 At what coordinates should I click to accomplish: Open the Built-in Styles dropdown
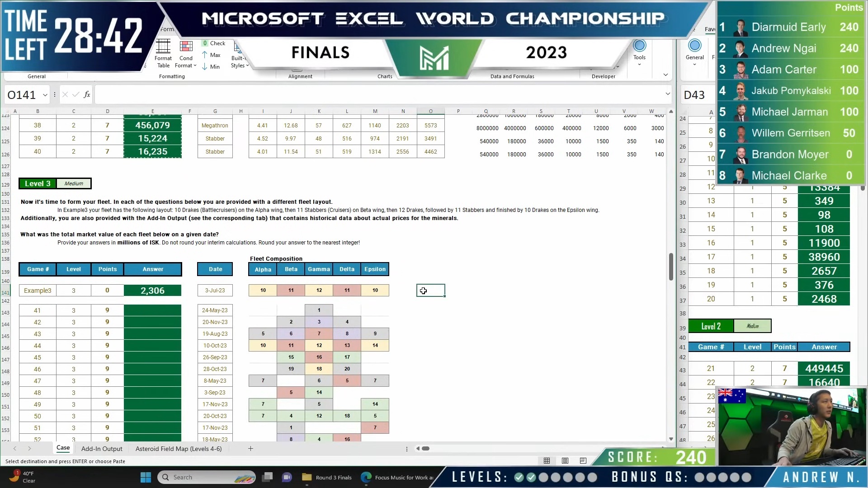point(239,57)
